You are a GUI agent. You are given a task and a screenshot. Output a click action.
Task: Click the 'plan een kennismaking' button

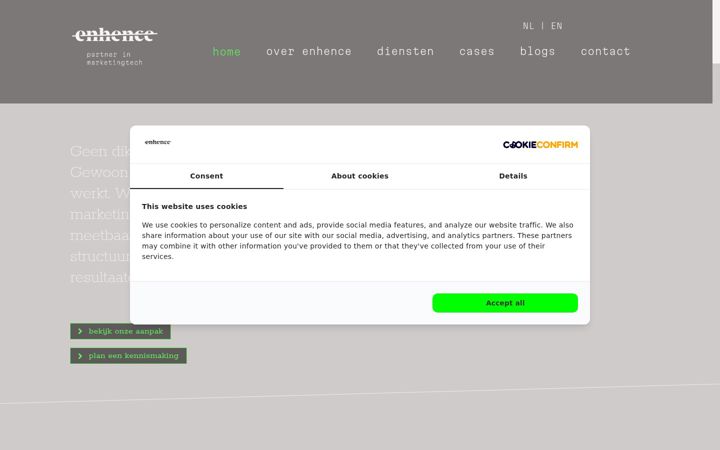pyautogui.click(x=128, y=356)
